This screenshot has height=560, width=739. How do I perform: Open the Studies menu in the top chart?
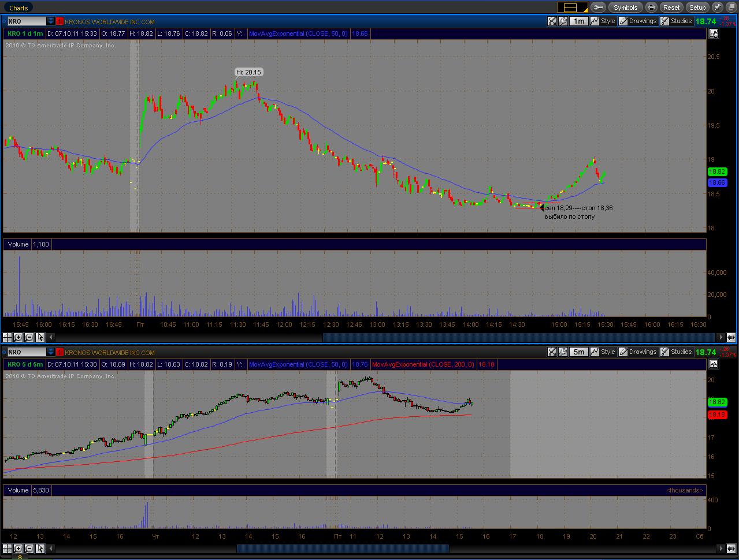click(x=676, y=21)
